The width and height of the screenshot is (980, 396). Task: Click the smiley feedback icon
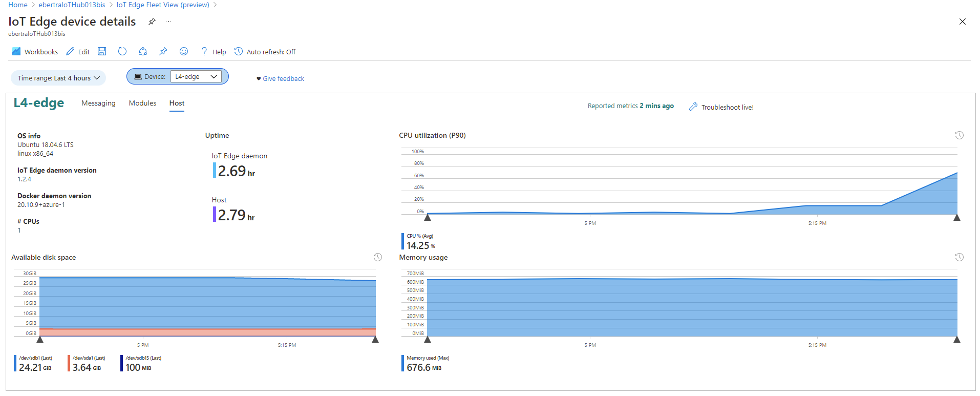coord(184,51)
